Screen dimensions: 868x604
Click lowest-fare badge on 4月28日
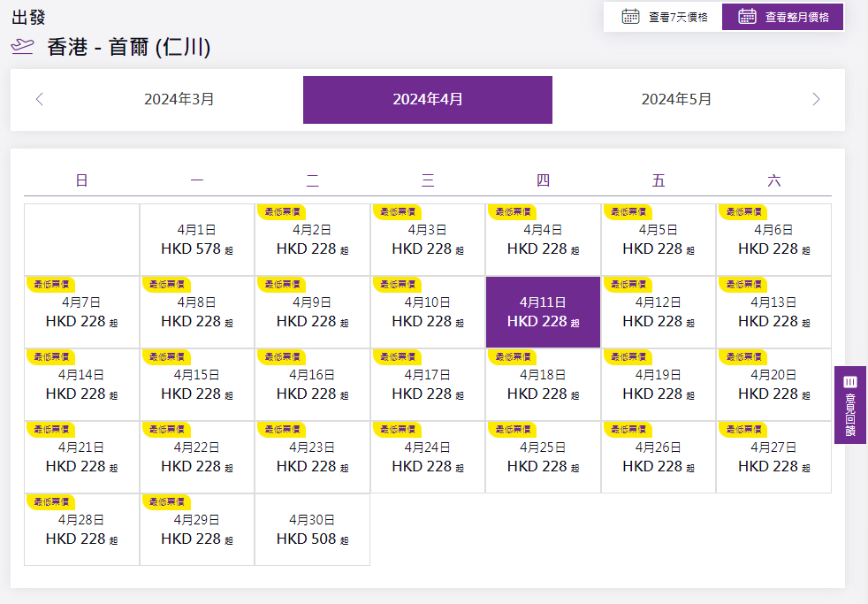[51, 502]
